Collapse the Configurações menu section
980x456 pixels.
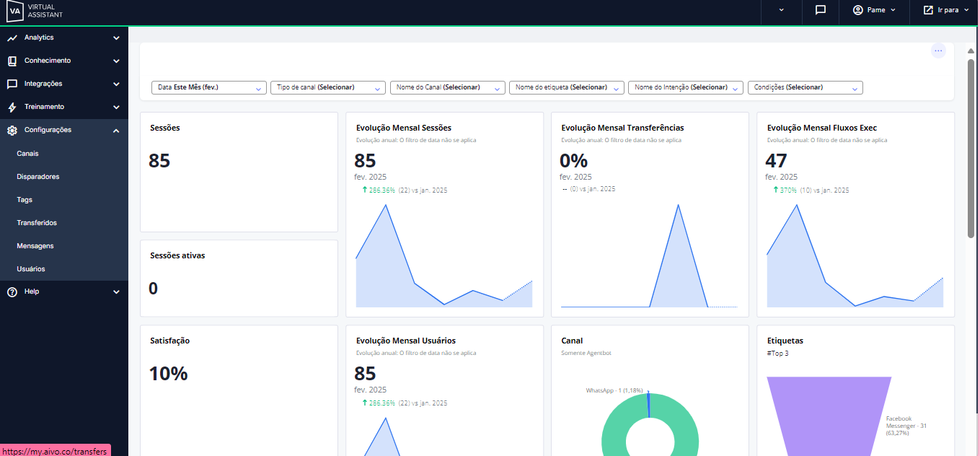click(116, 130)
